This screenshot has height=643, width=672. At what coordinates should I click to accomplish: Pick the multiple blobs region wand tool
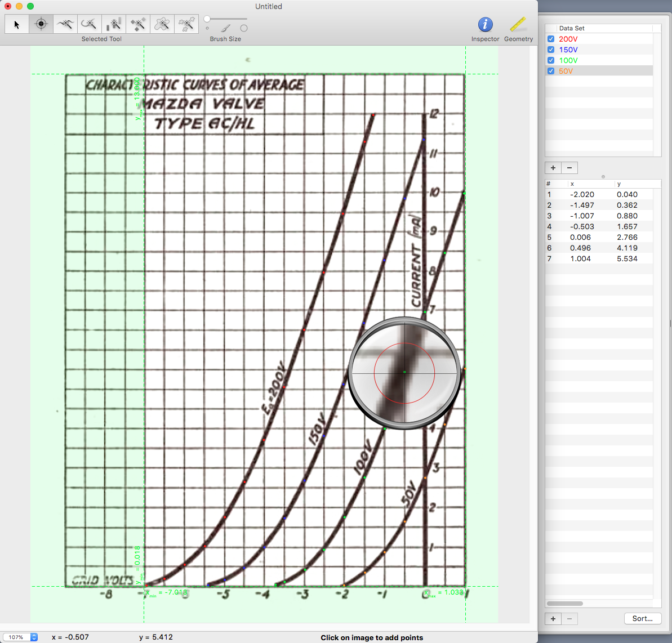pos(186,24)
